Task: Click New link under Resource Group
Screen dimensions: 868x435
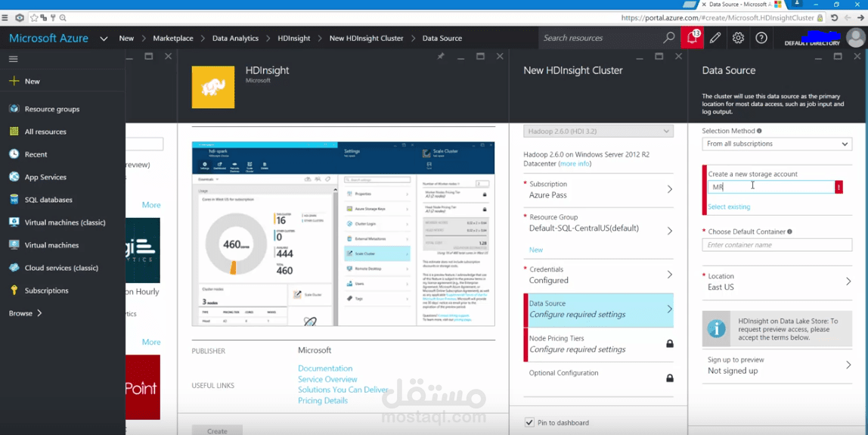Action: tap(536, 250)
